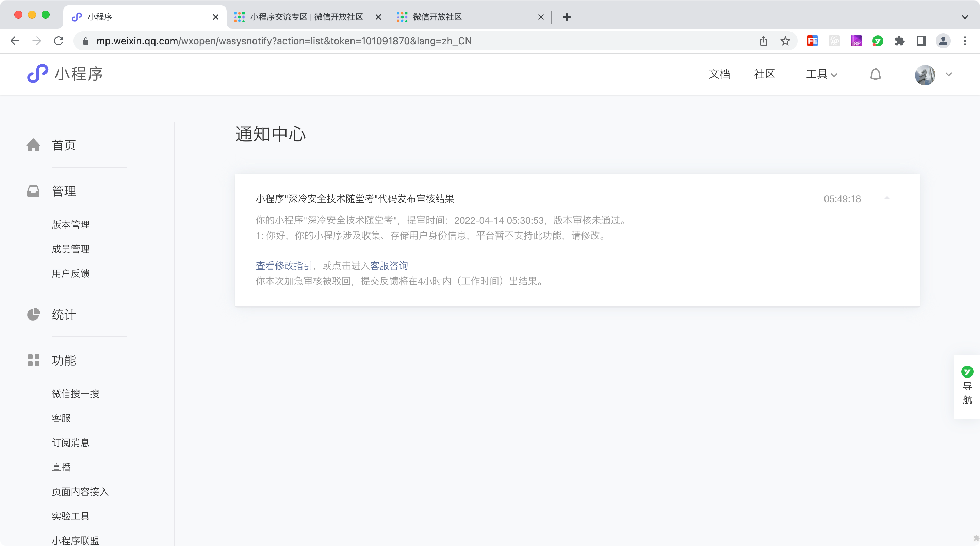This screenshot has width=980, height=546.
Task: Click the 功能 grid icon
Action: click(x=33, y=360)
